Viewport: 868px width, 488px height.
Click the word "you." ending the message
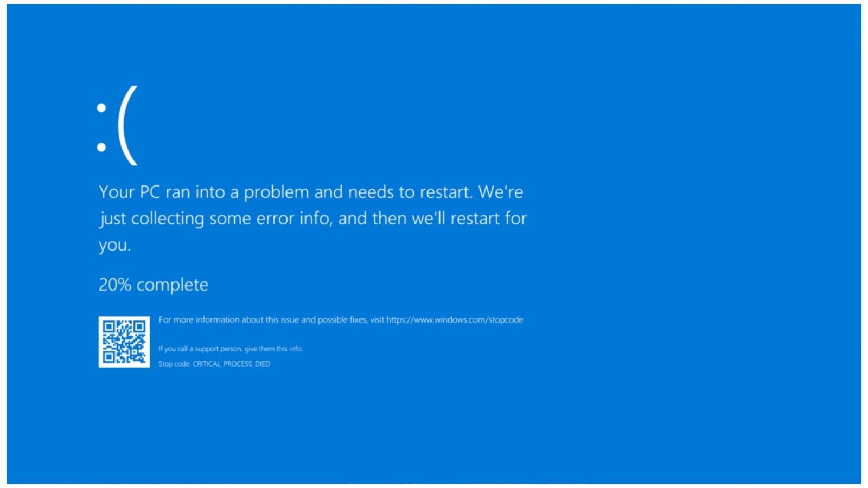coord(114,245)
